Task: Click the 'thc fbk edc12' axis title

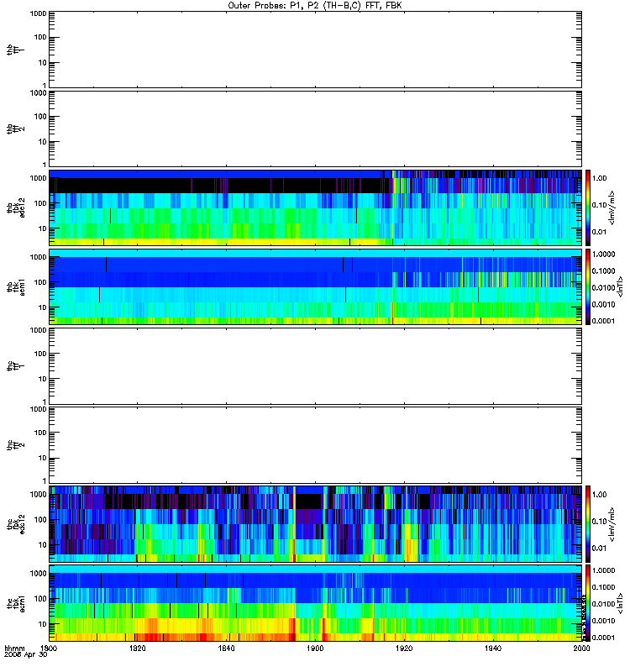Action: [x=16, y=524]
